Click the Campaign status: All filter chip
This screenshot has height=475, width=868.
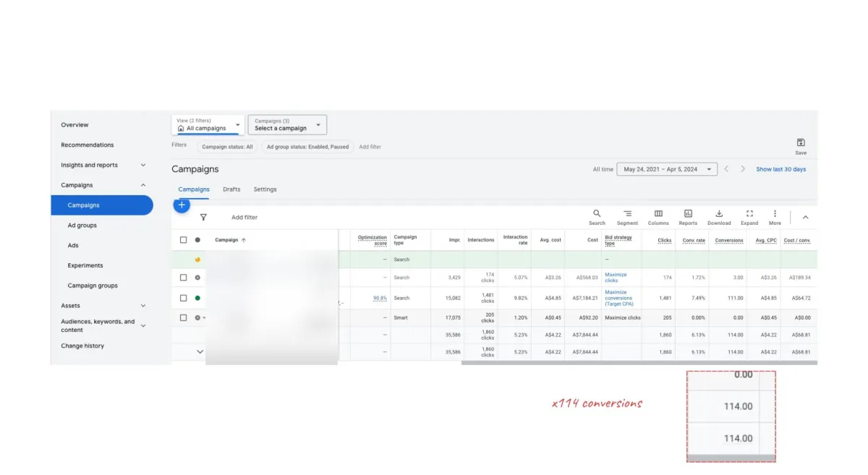[227, 147]
